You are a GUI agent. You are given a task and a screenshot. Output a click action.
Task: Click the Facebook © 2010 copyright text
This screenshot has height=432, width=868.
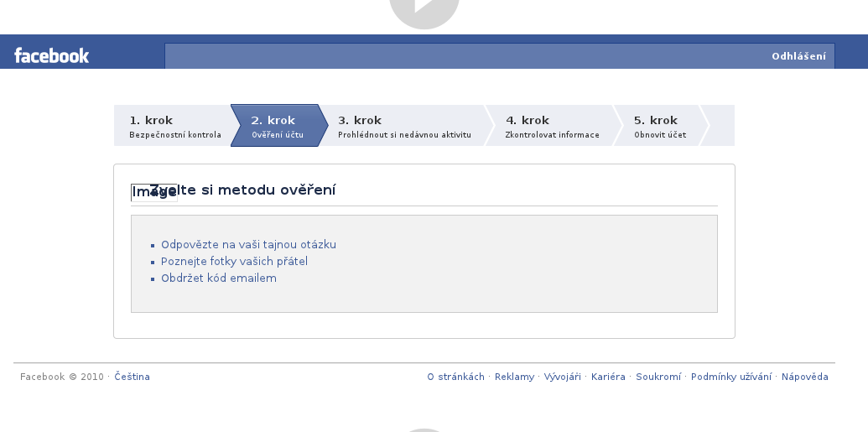(x=61, y=377)
